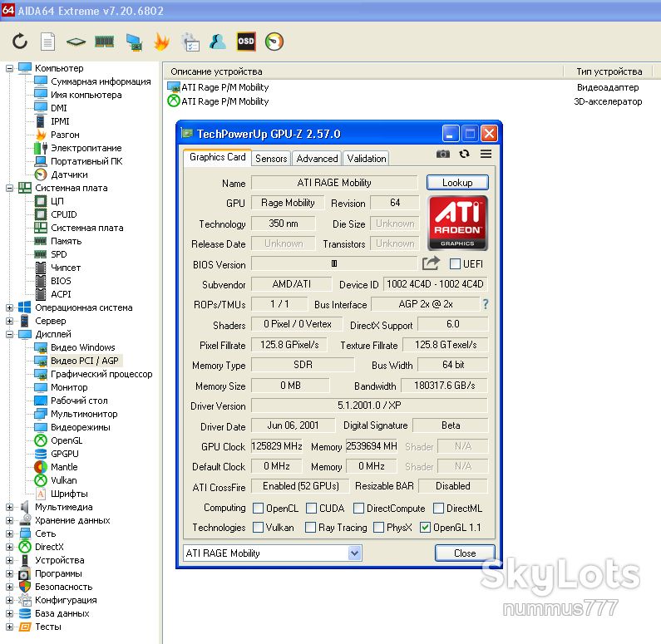The width and height of the screenshot is (661, 644).
Task: Collapse the Системная плата tree node
Action: pyautogui.click(x=9, y=189)
